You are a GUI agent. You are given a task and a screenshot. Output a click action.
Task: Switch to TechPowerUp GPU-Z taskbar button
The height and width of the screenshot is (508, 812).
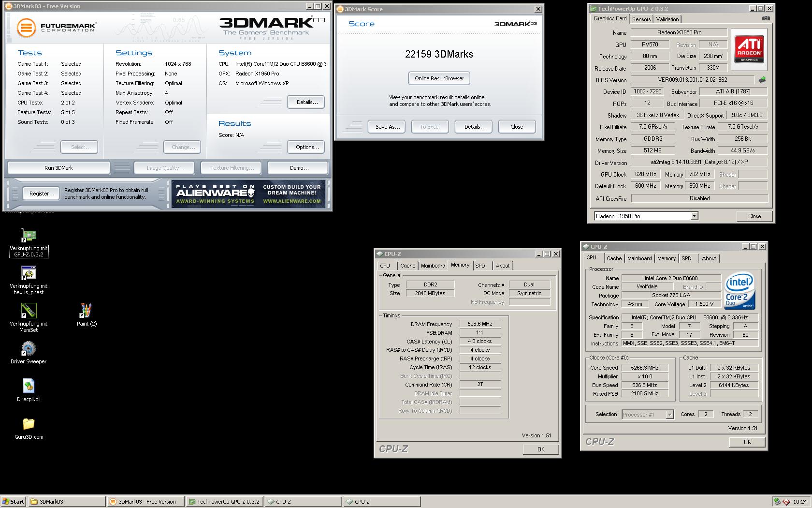coord(224,502)
